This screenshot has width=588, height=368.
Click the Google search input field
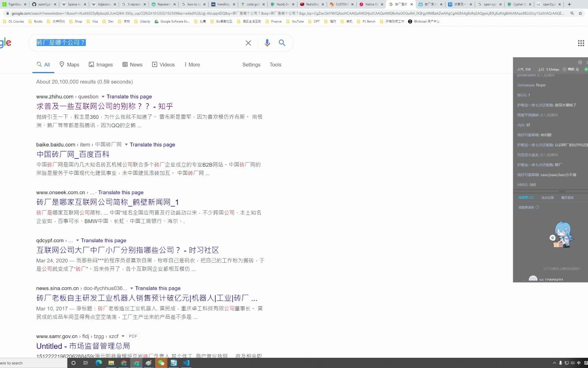point(138,43)
